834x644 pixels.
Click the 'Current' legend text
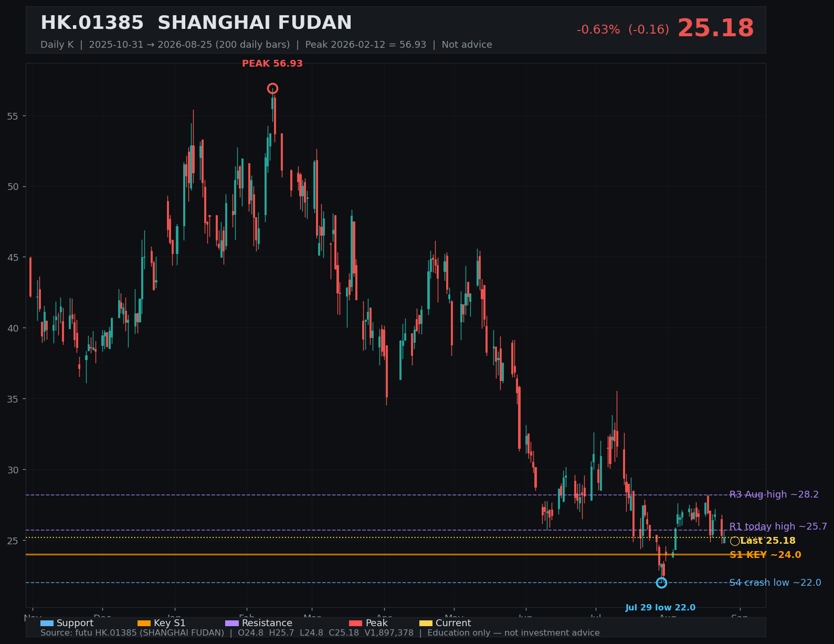453,623
